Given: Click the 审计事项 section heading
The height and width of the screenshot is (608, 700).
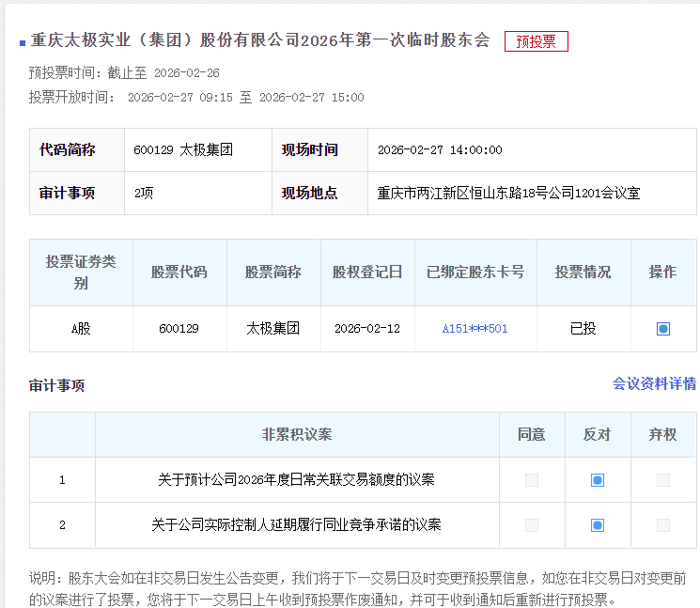Looking at the screenshot, I should (x=56, y=385).
